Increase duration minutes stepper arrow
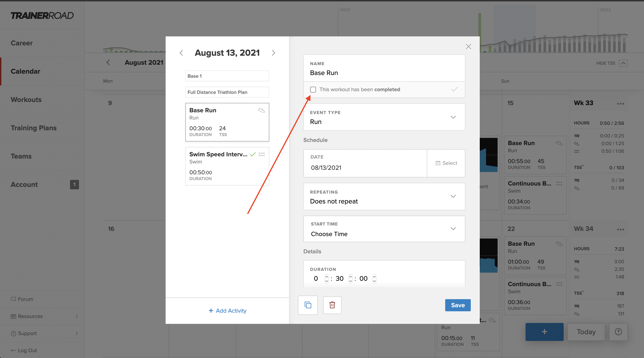This screenshot has width=644, height=358. 350,276
